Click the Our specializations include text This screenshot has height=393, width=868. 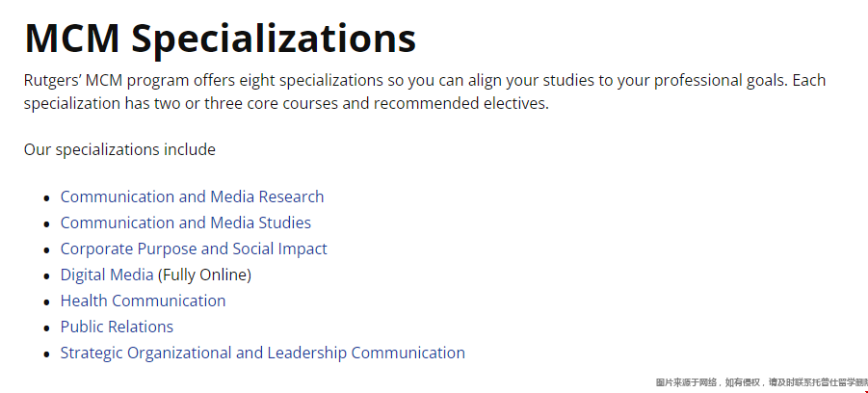click(119, 150)
